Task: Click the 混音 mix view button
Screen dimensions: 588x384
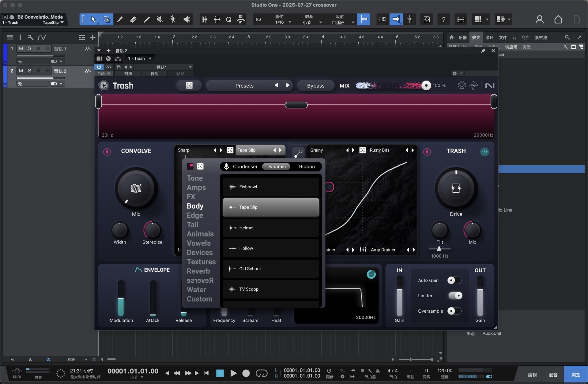Action: [x=553, y=375]
